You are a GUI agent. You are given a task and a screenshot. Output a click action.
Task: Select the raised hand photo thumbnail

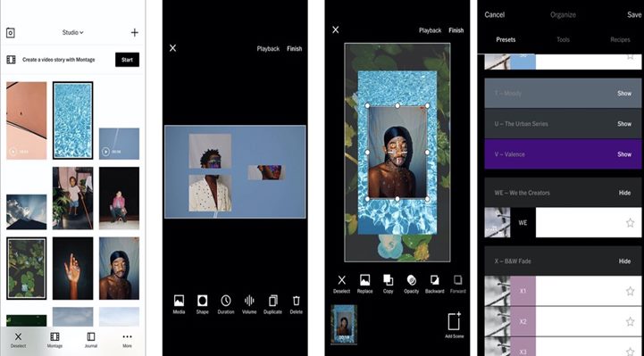[x=72, y=269]
